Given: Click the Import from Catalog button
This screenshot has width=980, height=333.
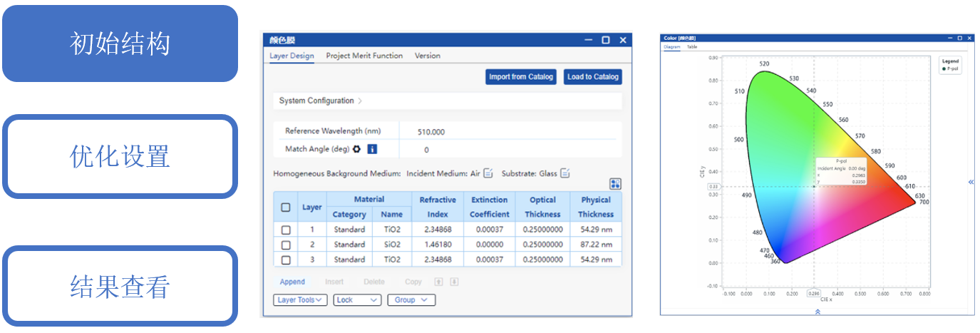Looking at the screenshot, I should (x=521, y=77).
